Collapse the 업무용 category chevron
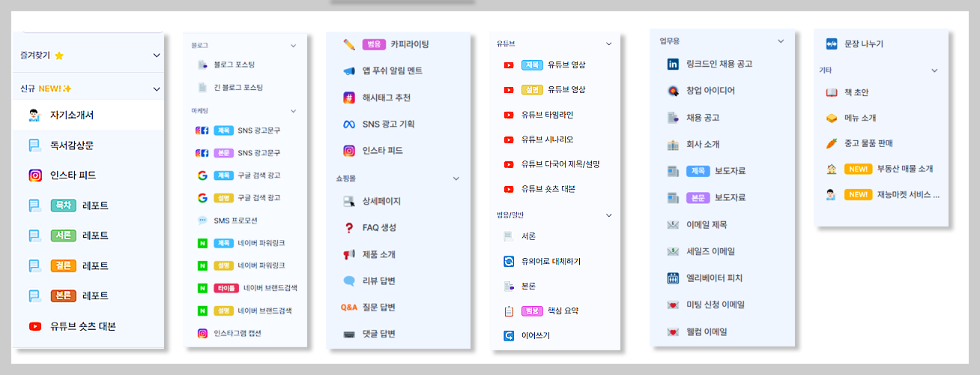 point(781,40)
